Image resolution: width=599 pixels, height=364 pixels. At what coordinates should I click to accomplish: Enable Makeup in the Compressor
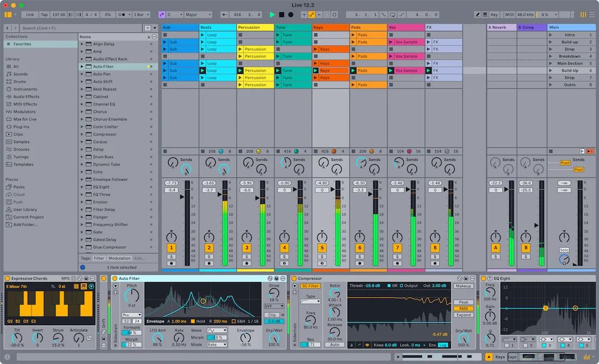(x=463, y=286)
